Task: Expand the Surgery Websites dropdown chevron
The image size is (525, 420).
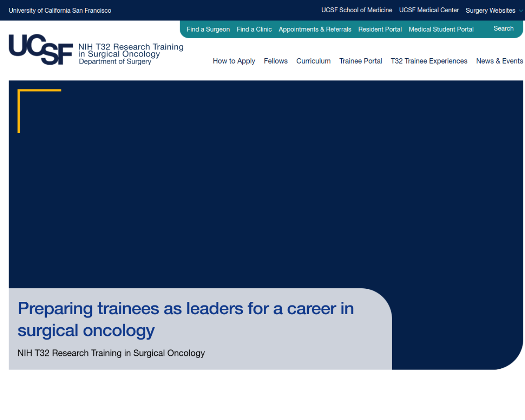Action: pyautogui.click(x=521, y=11)
